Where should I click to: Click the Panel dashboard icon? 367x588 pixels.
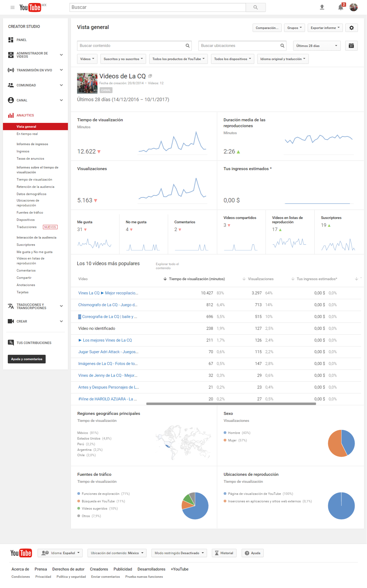point(11,40)
